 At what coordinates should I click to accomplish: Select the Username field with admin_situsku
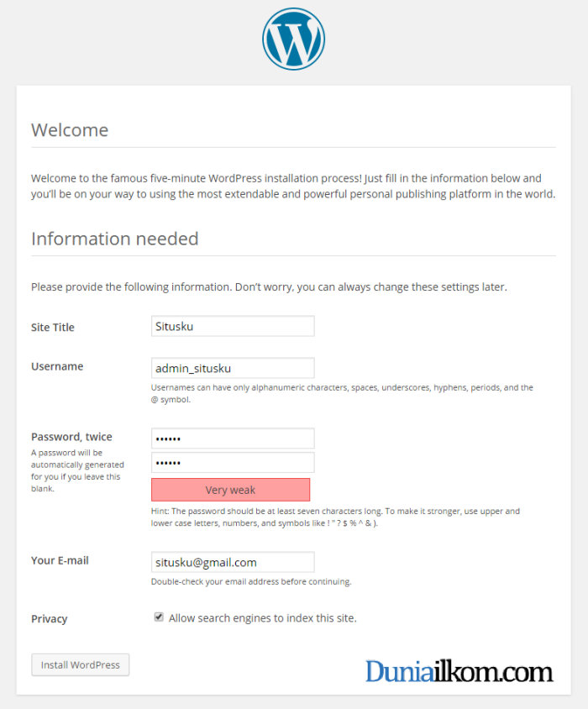point(233,368)
